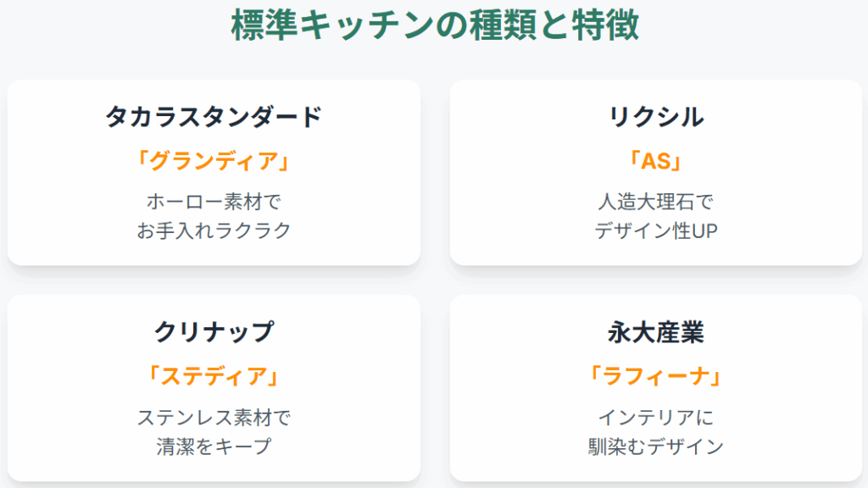The image size is (868, 488).
Task: Click the 清潔をキープ text line
Action: pyautogui.click(x=214, y=446)
